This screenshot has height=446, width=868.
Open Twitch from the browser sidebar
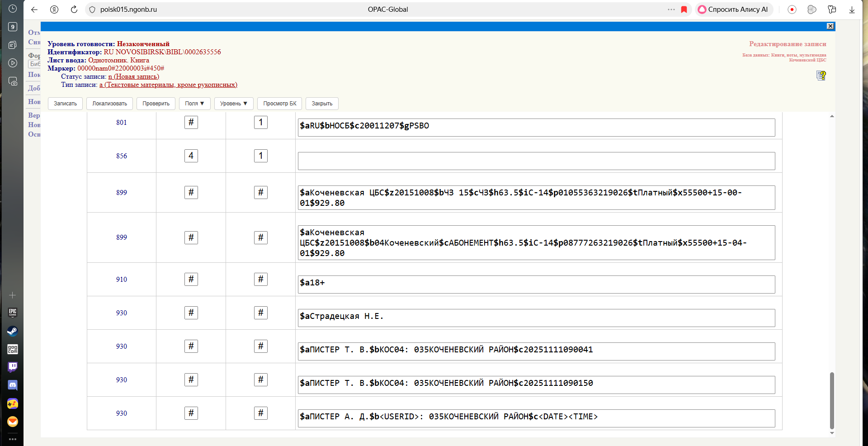13,367
